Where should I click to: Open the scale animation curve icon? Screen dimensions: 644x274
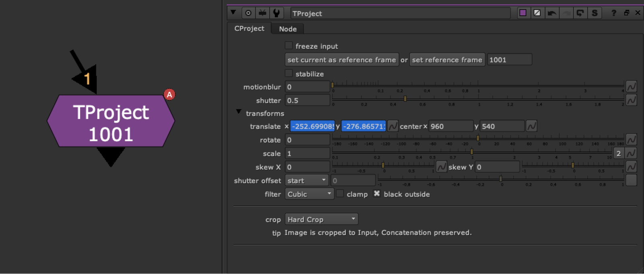click(x=631, y=153)
